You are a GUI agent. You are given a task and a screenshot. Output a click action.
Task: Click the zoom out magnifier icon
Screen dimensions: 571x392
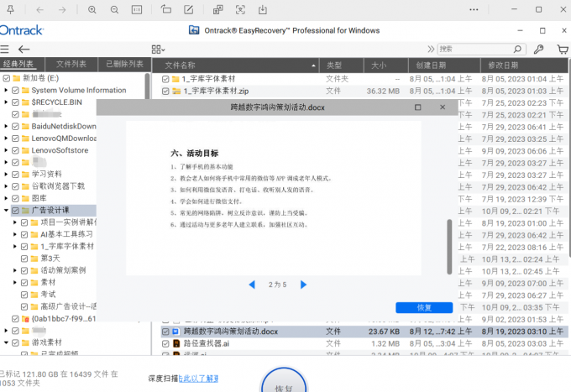click(x=114, y=10)
